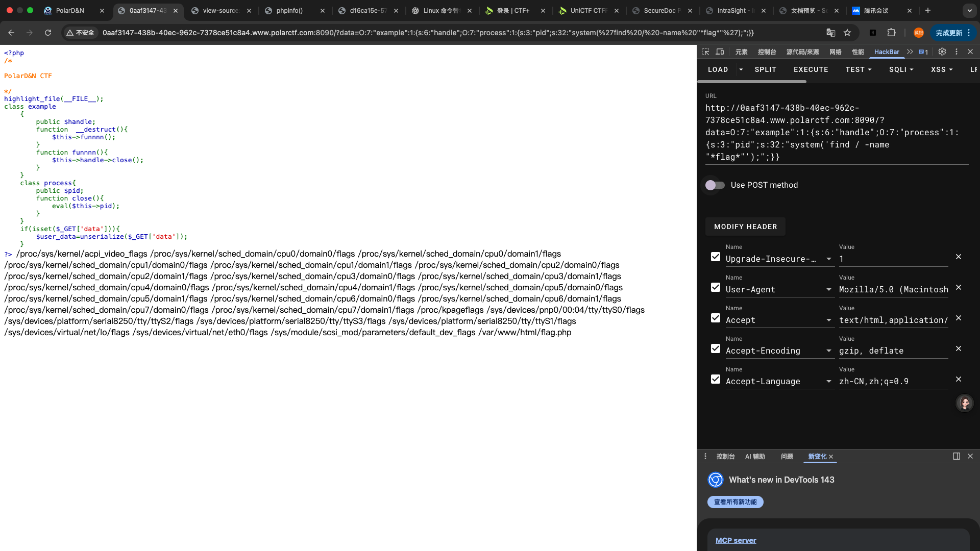Open the 网络 DevTools tab
The height and width of the screenshot is (551, 980).
(x=836, y=52)
